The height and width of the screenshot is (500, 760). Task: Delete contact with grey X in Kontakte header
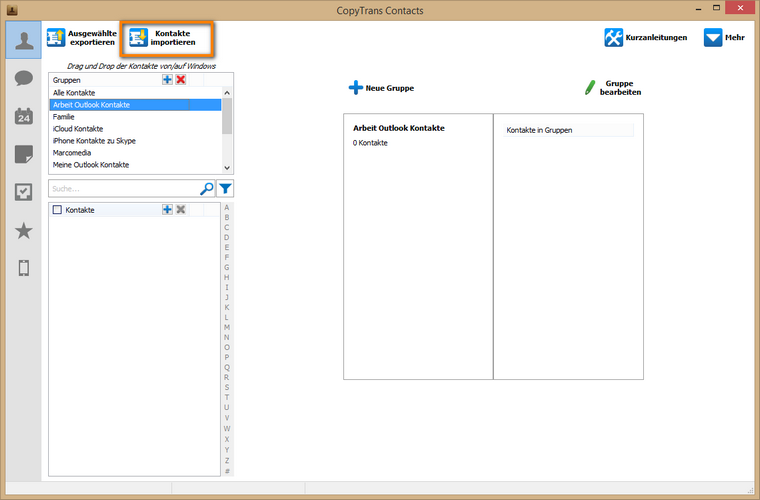coord(181,209)
